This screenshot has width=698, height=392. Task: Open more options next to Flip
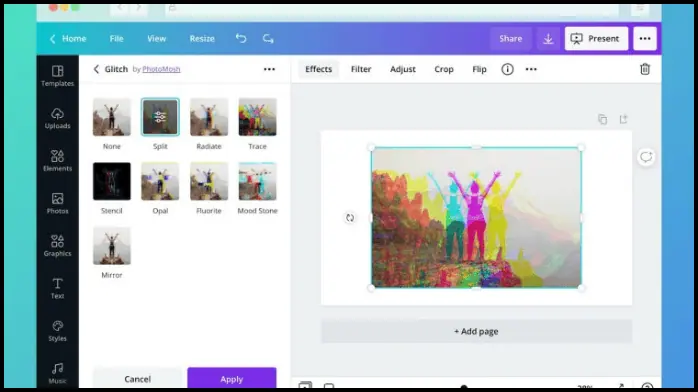coord(531,69)
